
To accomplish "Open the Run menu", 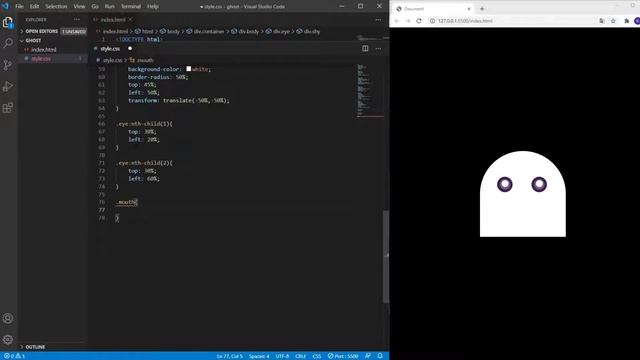I will pyautogui.click(x=110, y=7).
